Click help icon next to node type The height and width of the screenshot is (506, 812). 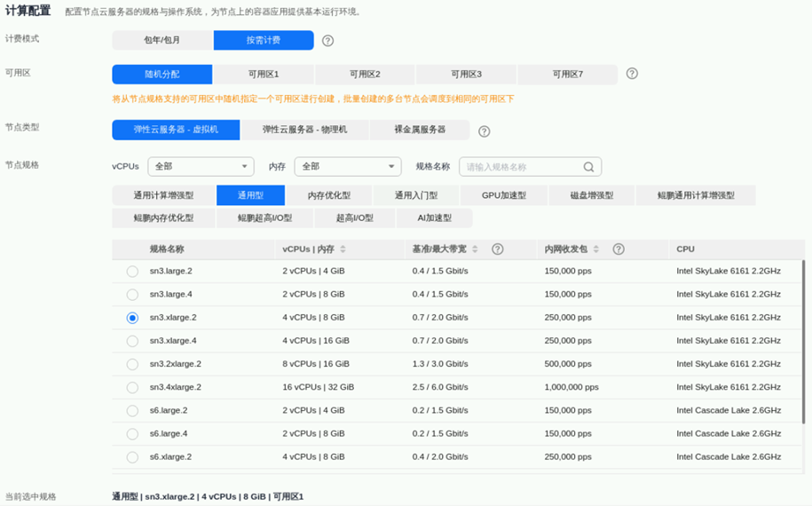[485, 131]
